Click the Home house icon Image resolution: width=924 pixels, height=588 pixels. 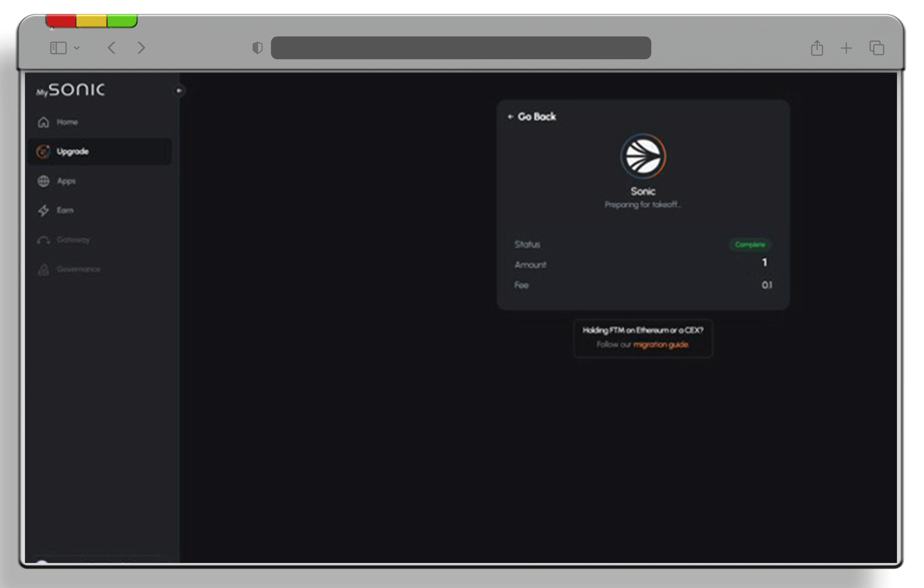[43, 122]
